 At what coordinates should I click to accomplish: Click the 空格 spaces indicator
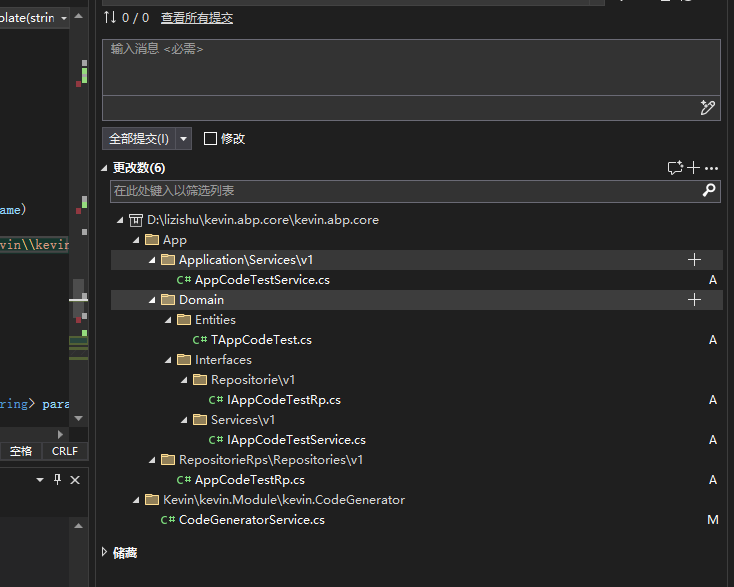pyautogui.click(x=21, y=451)
